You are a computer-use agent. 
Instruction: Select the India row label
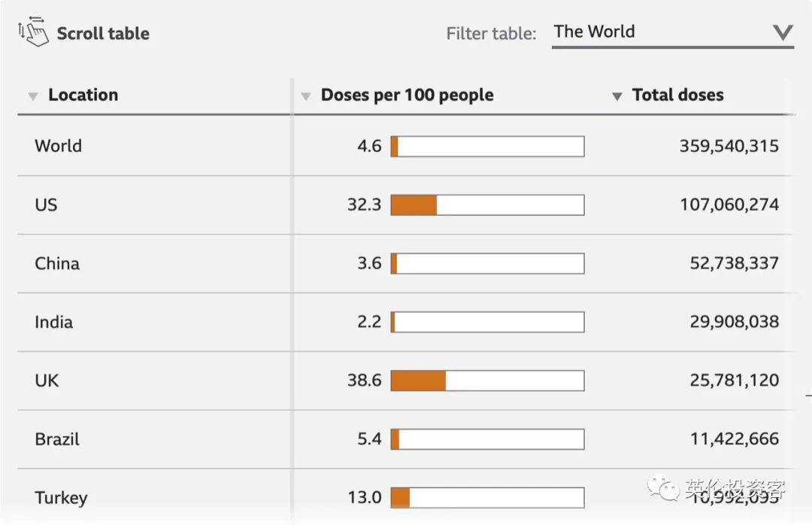[x=54, y=322]
